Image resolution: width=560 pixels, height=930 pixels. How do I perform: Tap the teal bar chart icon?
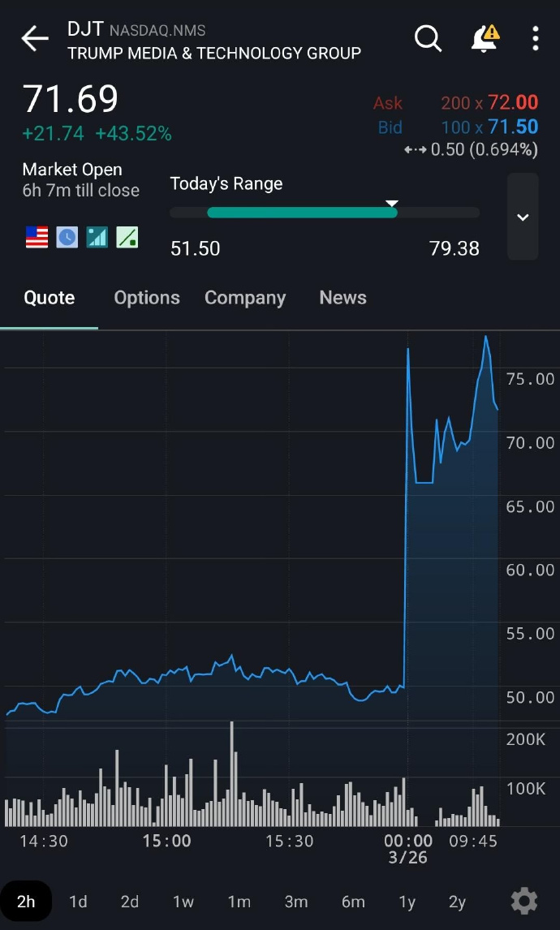(x=97, y=237)
